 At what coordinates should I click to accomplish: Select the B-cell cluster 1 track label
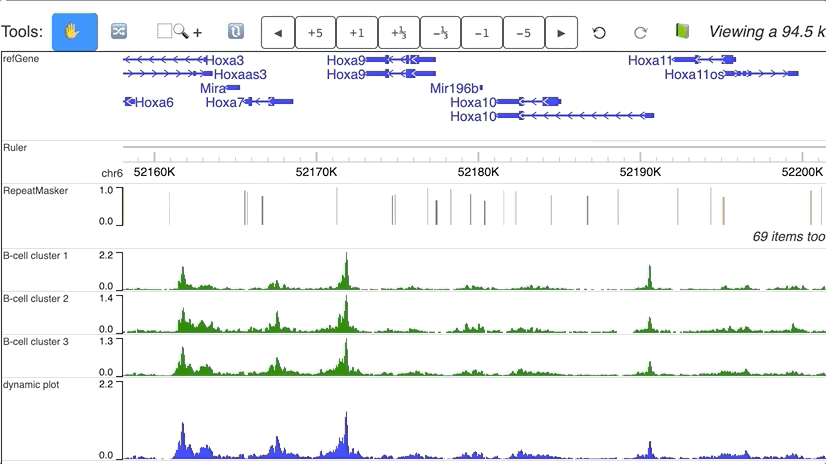(x=36, y=256)
